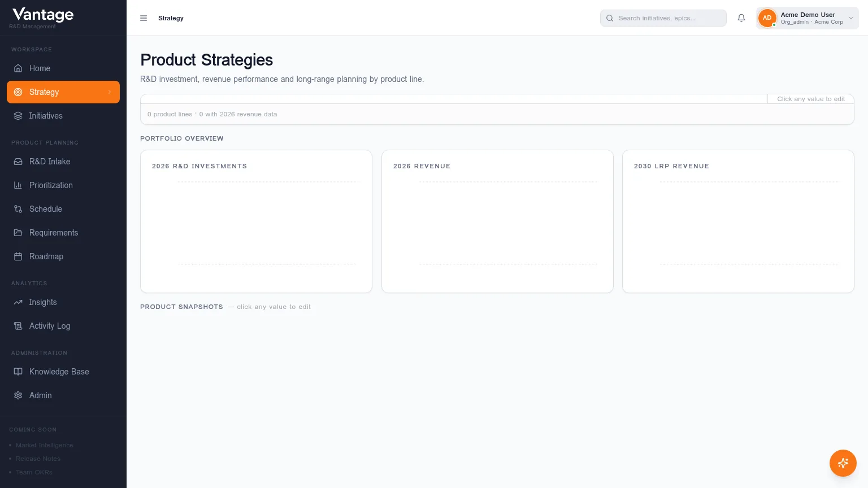Screen dimensions: 868x488
Task: Click the Roadmap calendar icon
Action: click(x=18, y=256)
